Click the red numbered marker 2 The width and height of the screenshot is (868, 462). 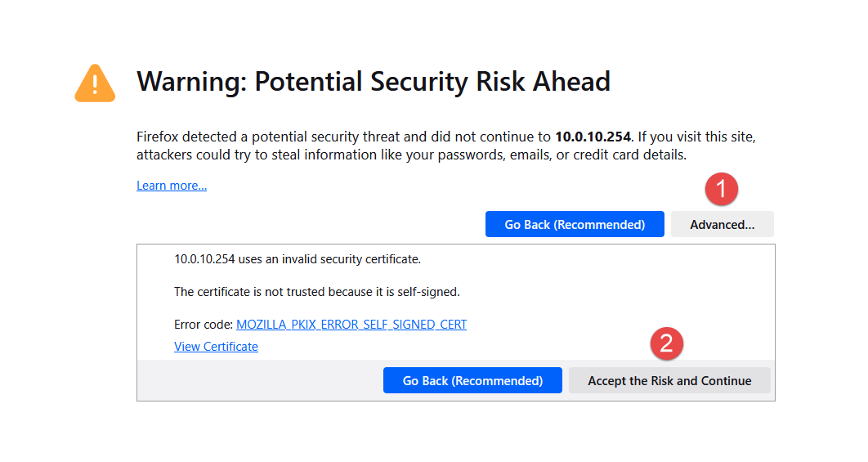coord(666,343)
